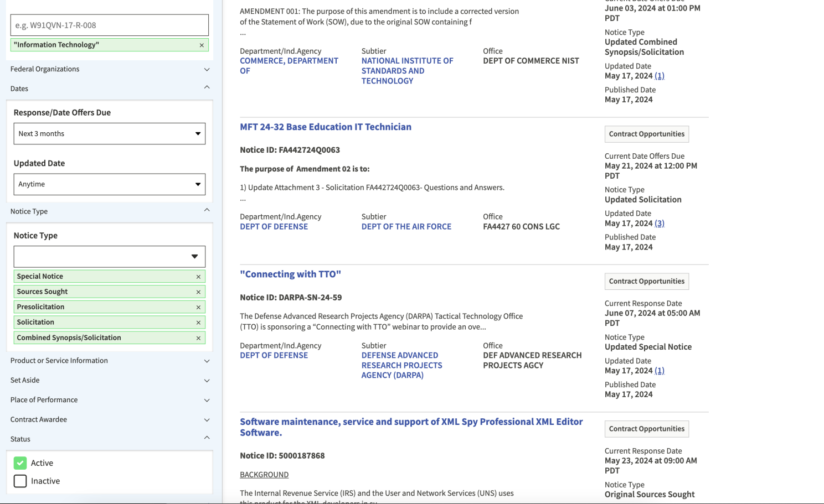Open the Response/Date Offers Due dropdown

[110, 134]
